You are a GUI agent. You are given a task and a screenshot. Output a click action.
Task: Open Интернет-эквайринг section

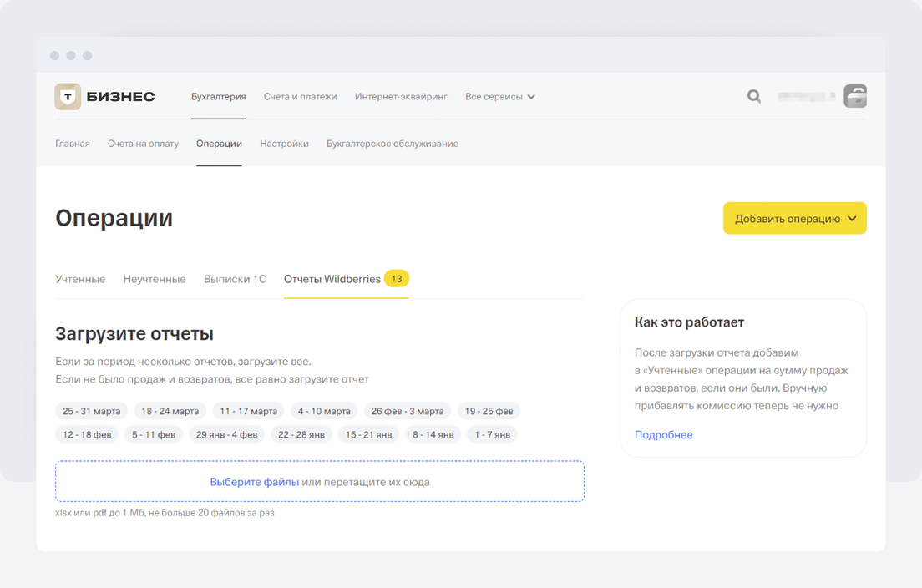point(401,97)
